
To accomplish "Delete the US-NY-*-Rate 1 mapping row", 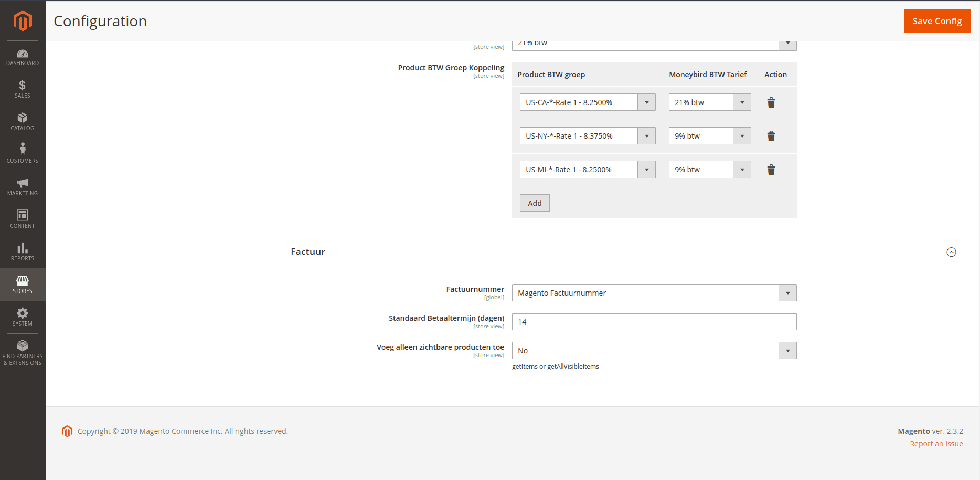I will 771,136.
